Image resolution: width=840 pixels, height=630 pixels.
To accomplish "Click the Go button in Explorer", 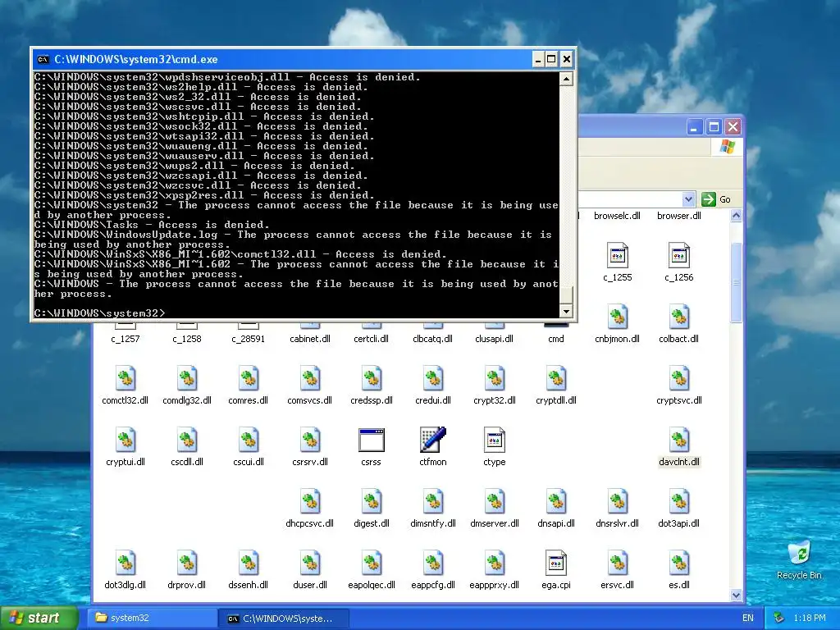I will [716, 199].
